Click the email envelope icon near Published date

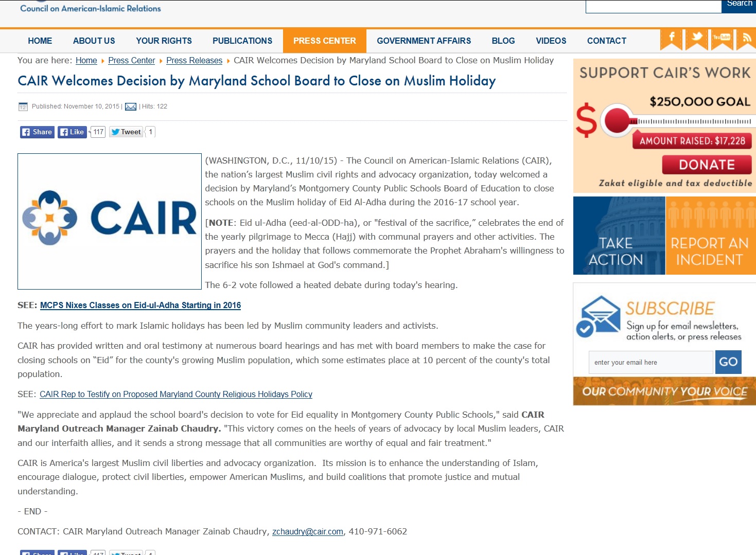(131, 106)
